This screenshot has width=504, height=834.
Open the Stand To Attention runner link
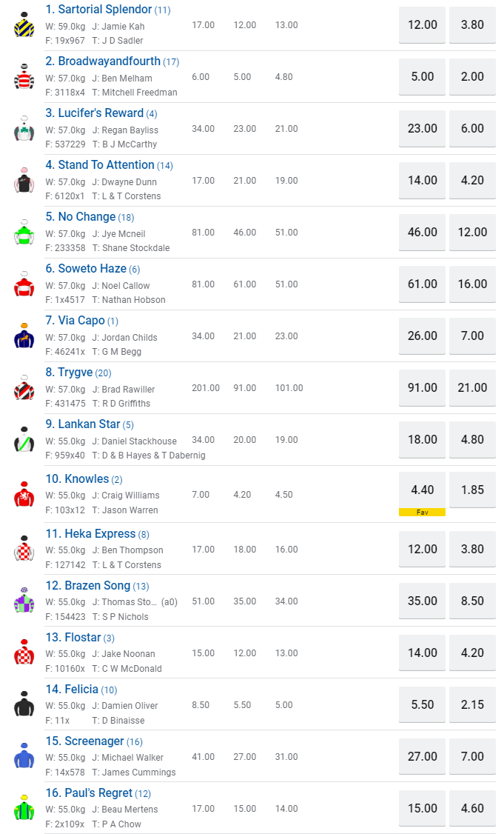coord(106,165)
